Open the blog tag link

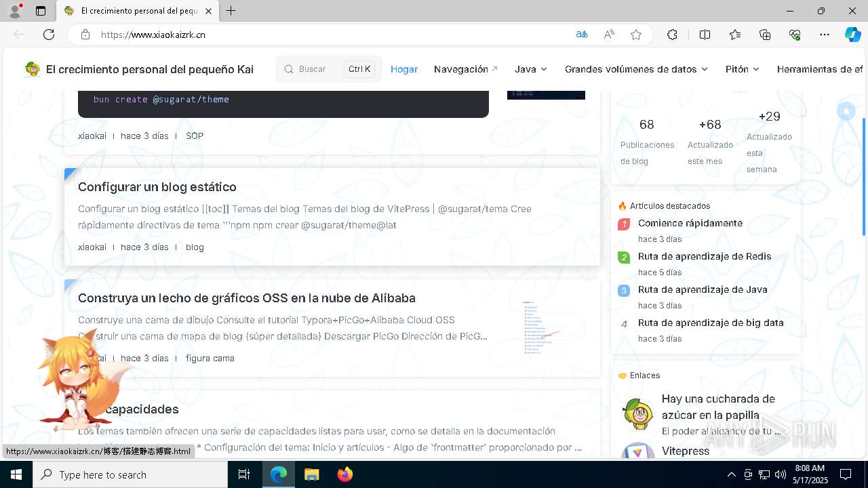(195, 247)
